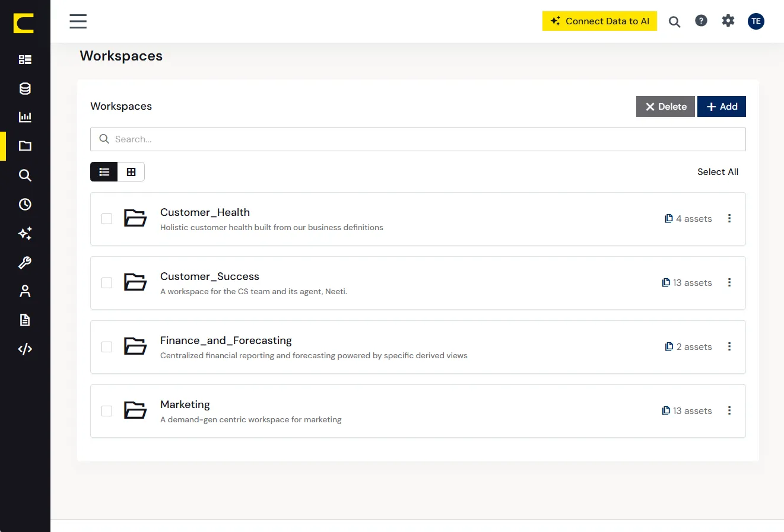Open the bar chart analytics sidebar icon
Viewport: 784px width, 532px height.
(x=25, y=117)
